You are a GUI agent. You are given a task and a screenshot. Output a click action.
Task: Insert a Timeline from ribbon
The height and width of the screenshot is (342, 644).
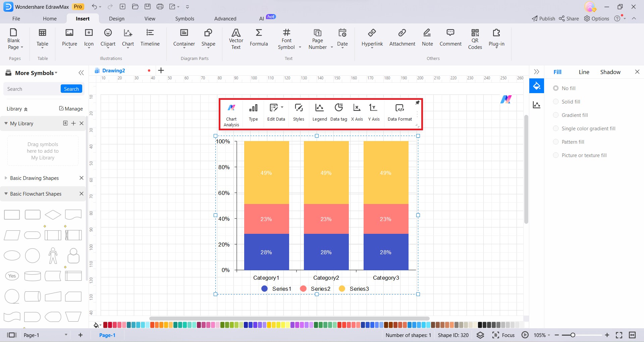tap(150, 38)
